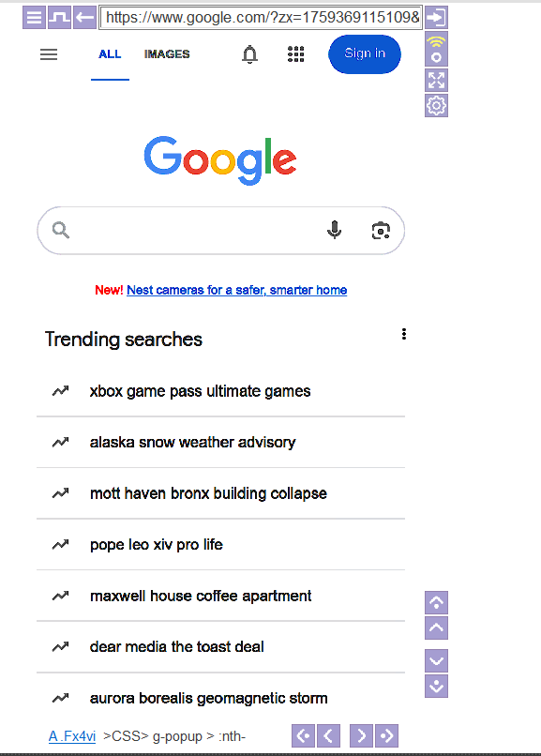Click the double-chevron scroll down control
The width and height of the screenshot is (541, 756).
436,686
